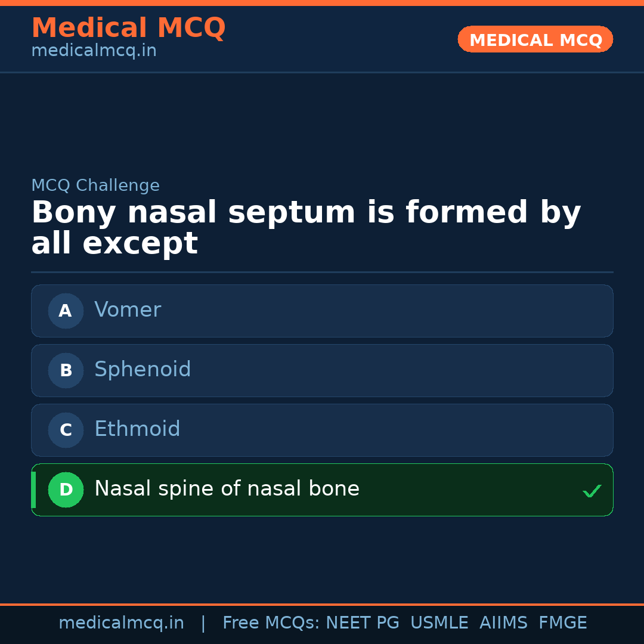Click the bony nasal septum question text
This screenshot has height=644, width=644.
[305, 228]
